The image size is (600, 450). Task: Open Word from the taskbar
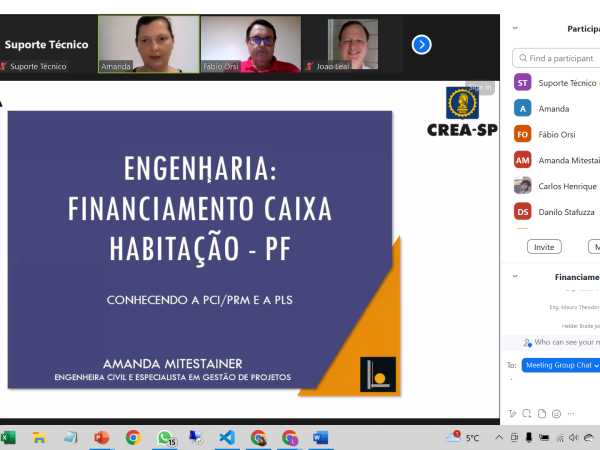pyautogui.click(x=321, y=437)
